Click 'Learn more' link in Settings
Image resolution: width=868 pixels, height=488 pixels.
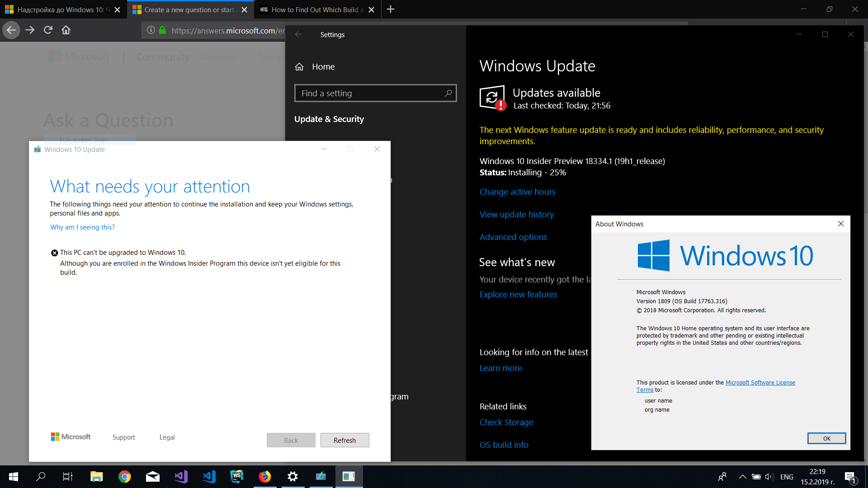coord(500,368)
